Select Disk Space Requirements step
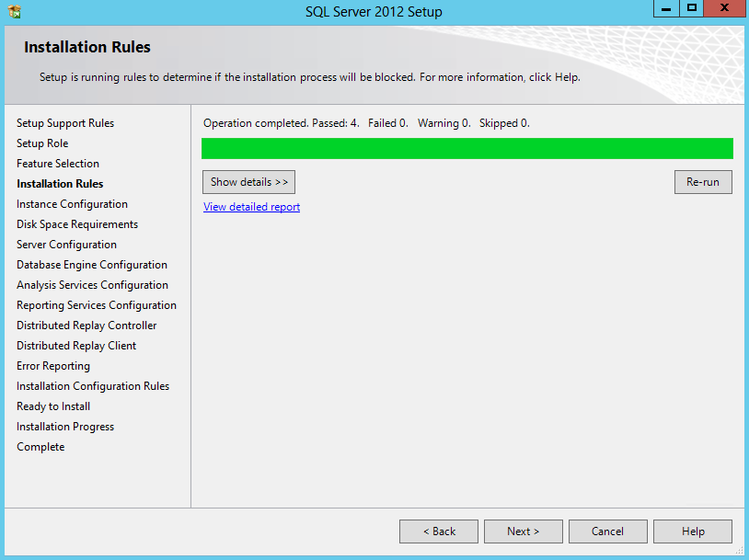Screen dimensions: 749x560 77,224
